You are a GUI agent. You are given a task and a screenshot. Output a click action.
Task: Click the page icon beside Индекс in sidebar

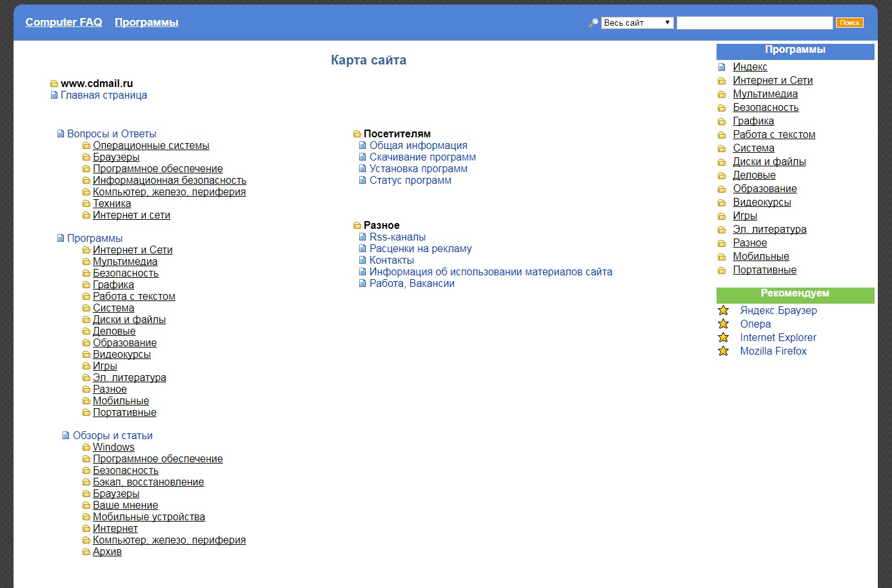tap(722, 67)
